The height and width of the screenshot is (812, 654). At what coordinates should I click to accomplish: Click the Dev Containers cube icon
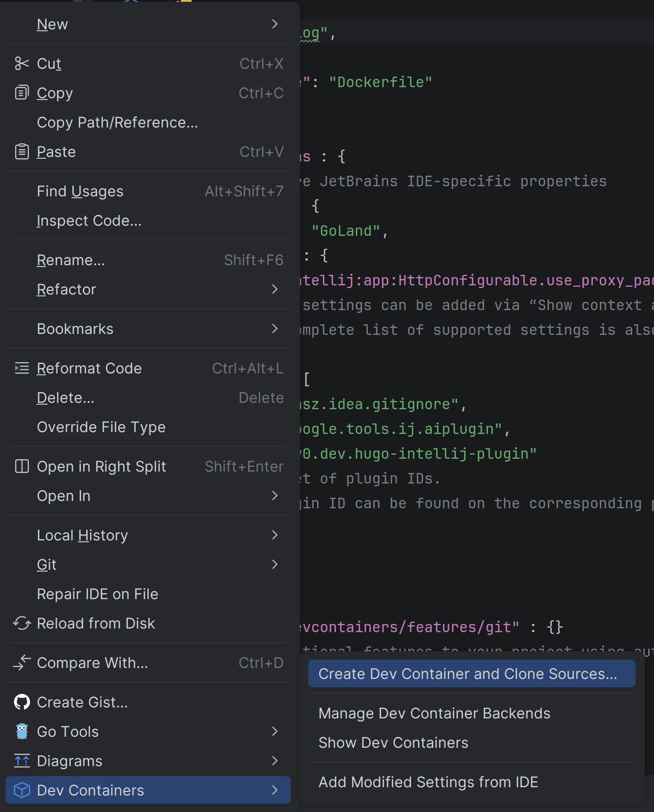pyautogui.click(x=22, y=790)
